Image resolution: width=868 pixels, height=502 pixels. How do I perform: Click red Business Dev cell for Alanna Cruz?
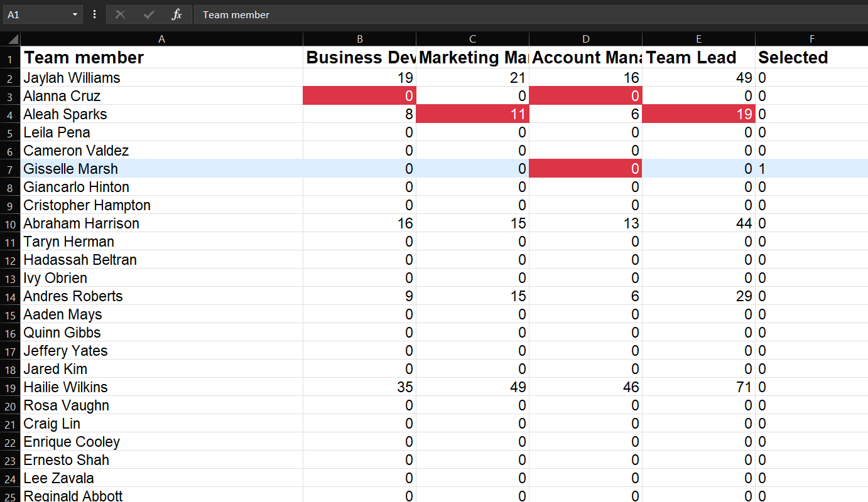coord(359,96)
